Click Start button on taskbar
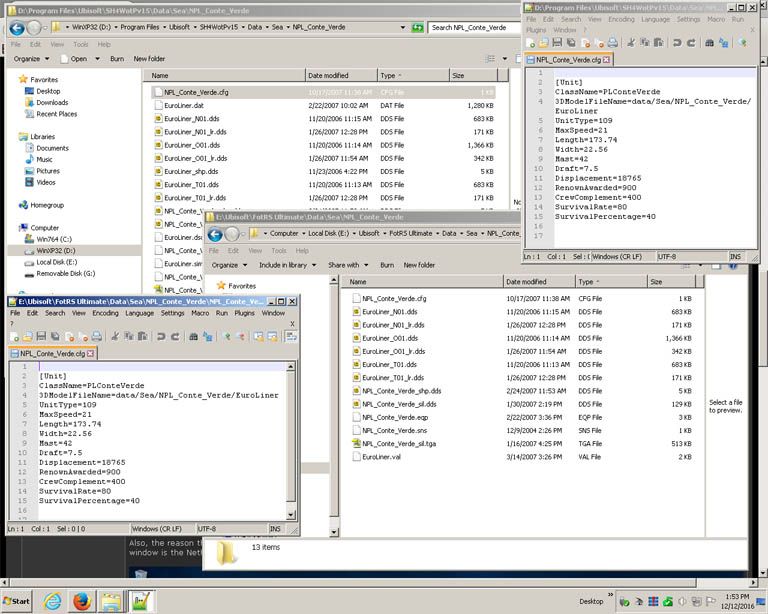The width and height of the screenshot is (768, 614). pyautogui.click(x=16, y=601)
